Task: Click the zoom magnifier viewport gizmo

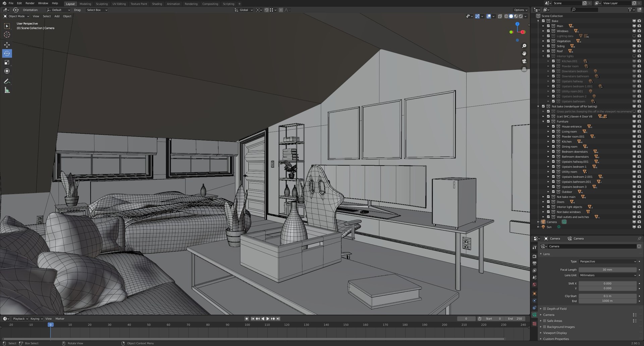Action: pyautogui.click(x=524, y=46)
